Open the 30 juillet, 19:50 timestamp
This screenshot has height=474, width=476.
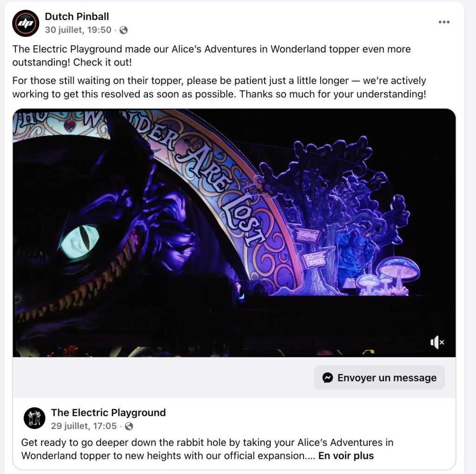[78, 30]
